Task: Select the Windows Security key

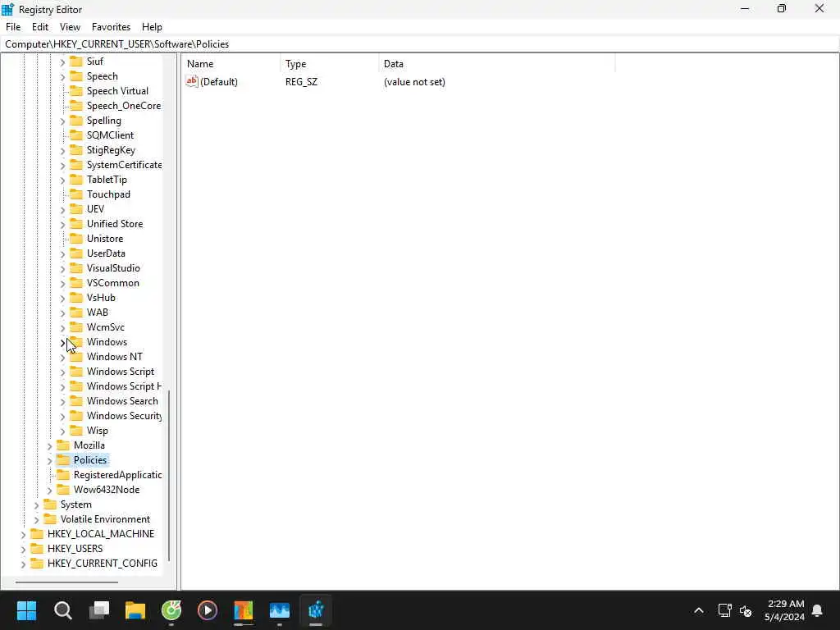Action: 124,416
